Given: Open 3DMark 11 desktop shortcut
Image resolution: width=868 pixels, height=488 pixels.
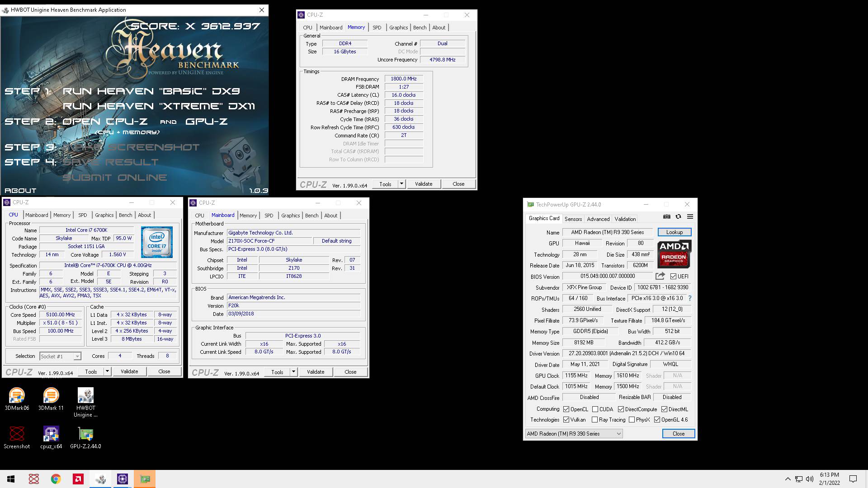Looking at the screenshot, I should coord(51,399).
